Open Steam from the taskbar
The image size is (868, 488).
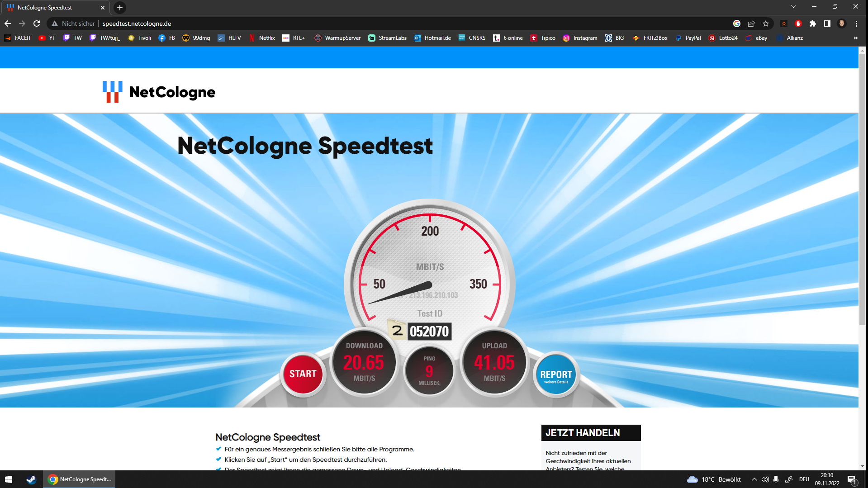pyautogui.click(x=31, y=479)
